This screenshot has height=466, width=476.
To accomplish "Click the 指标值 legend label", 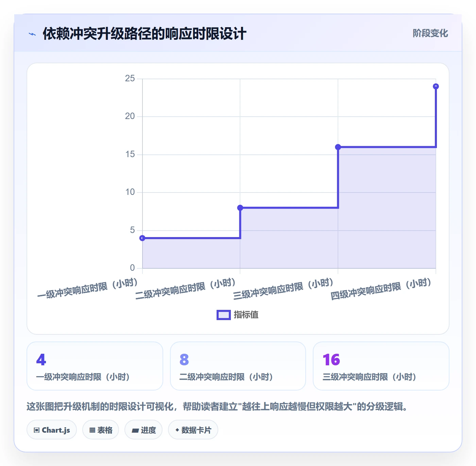I will tap(246, 315).
